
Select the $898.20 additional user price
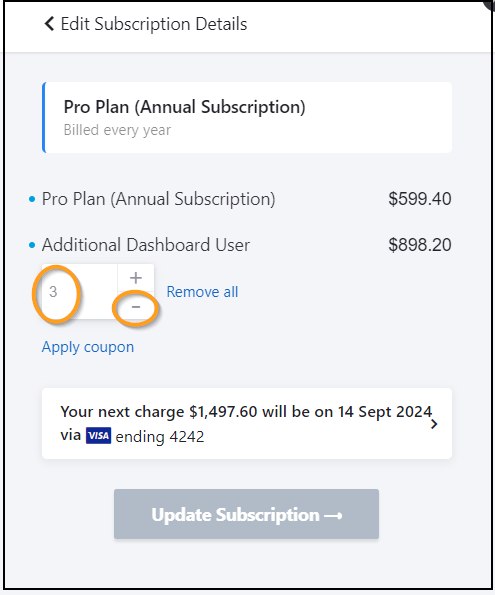[x=420, y=245]
